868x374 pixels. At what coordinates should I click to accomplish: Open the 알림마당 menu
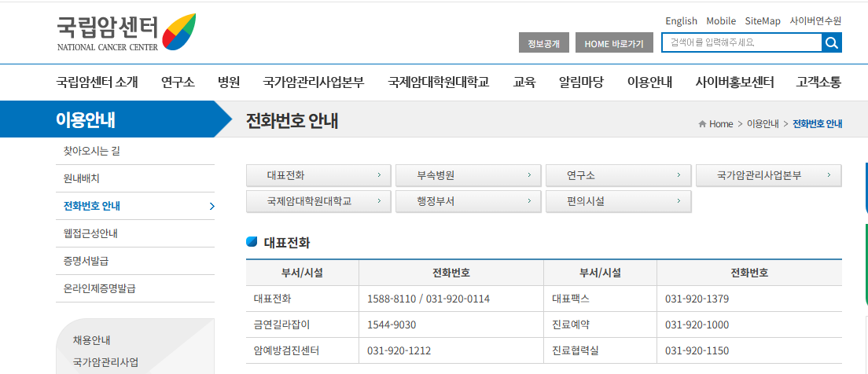pyautogui.click(x=581, y=82)
